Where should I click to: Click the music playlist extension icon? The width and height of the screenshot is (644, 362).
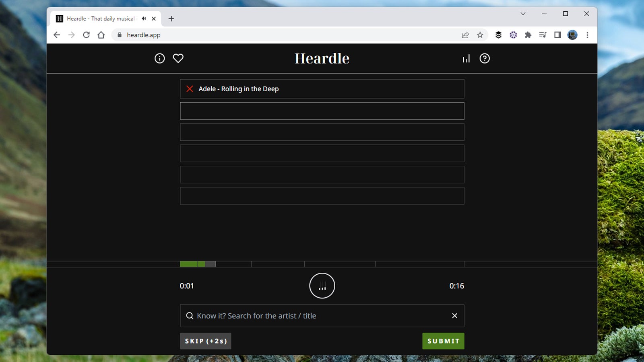543,35
